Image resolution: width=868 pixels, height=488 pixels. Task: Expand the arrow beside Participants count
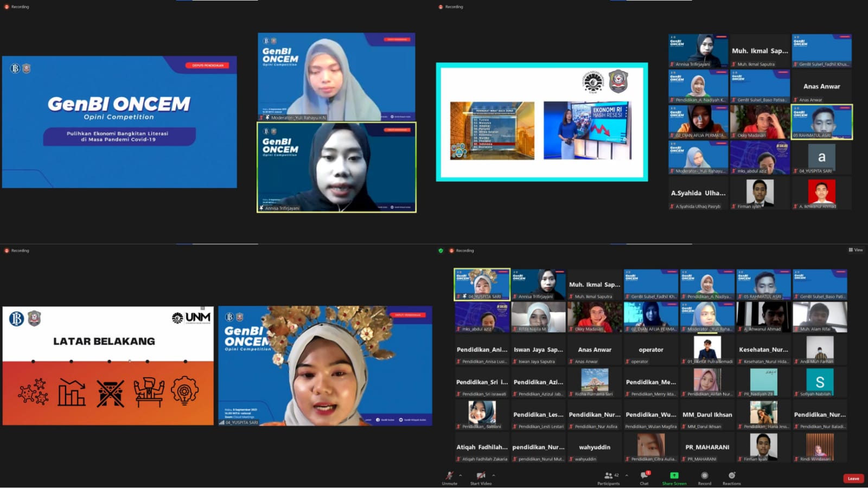click(627, 476)
